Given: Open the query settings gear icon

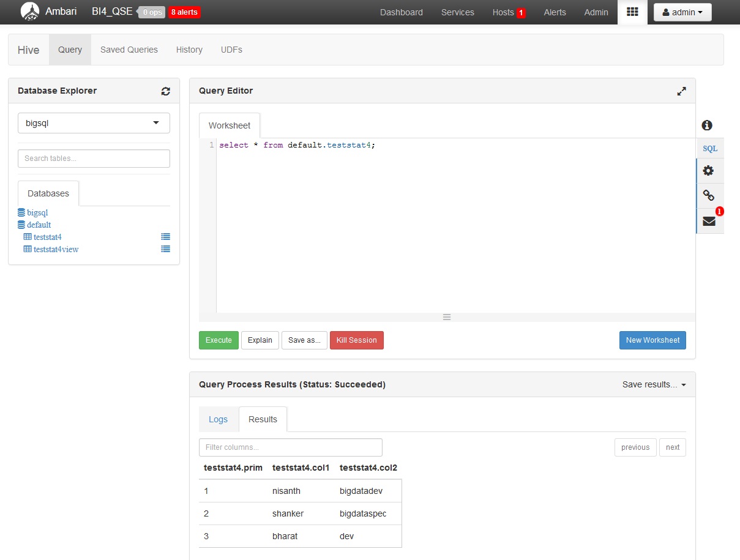Looking at the screenshot, I should coord(709,171).
